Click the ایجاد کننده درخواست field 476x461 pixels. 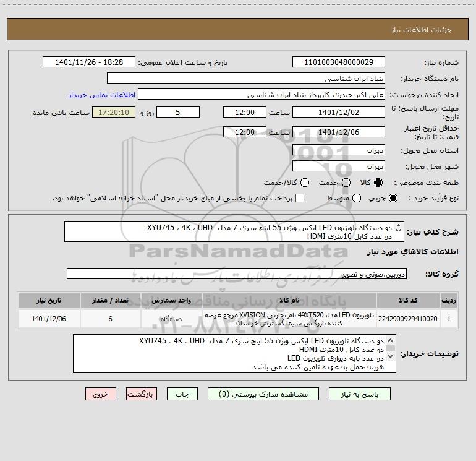[x=261, y=95]
